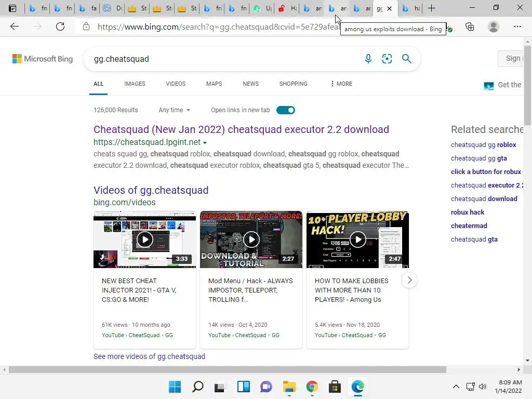Open related search cheatsquad gg roblox
Viewport: 532px width, 399px height.
[484, 144]
